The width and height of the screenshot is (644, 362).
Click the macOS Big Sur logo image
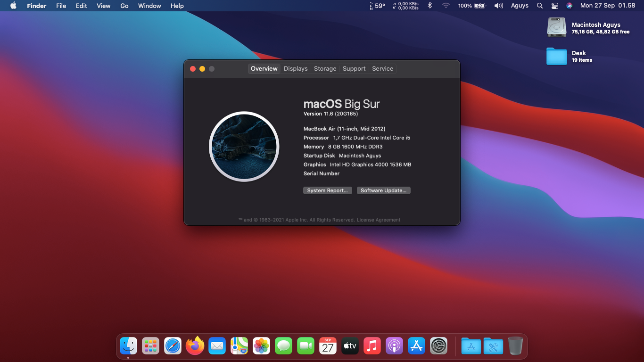click(x=244, y=147)
